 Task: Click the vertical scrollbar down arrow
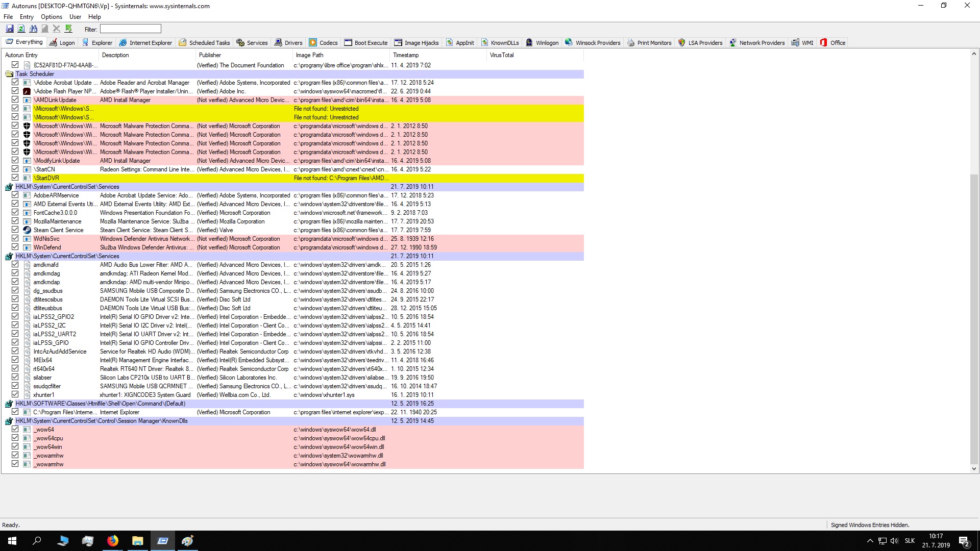pyautogui.click(x=974, y=469)
